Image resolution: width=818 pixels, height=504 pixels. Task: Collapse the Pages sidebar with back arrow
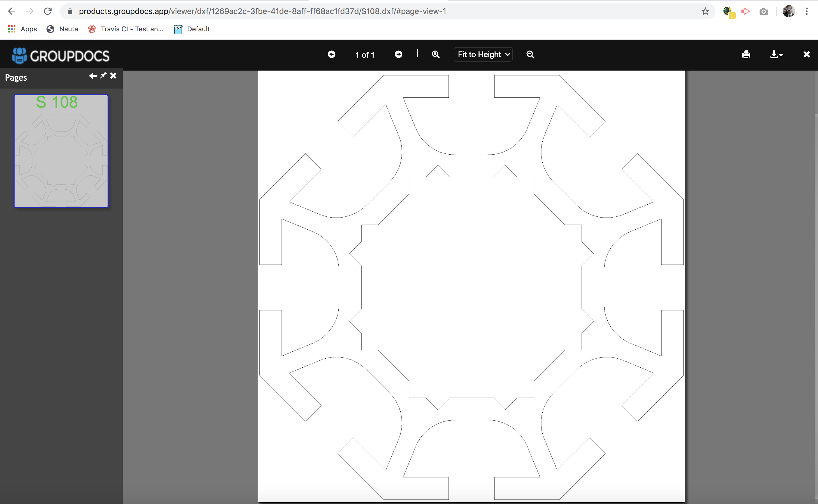92,76
